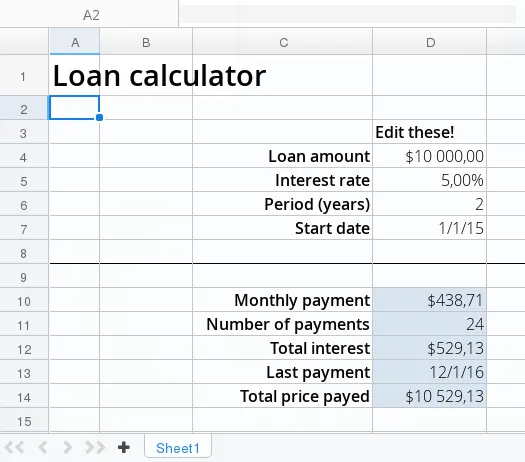Select the 'Edit these!' cell
Screen dimensions: 525x462
coord(429,132)
